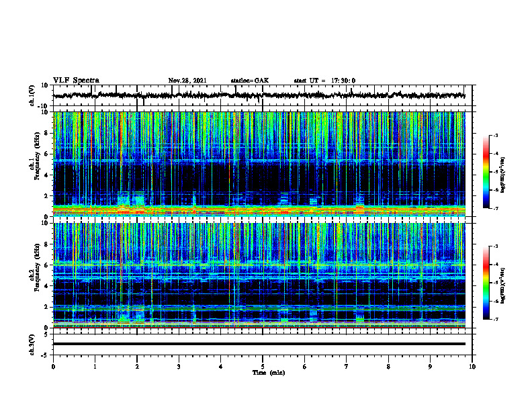Click the 'start UT = 17:30:0' header text

(324, 81)
